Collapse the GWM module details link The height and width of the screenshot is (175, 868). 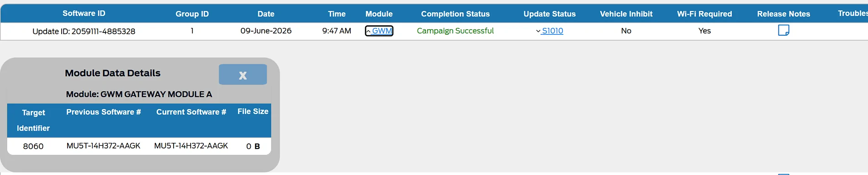[379, 31]
